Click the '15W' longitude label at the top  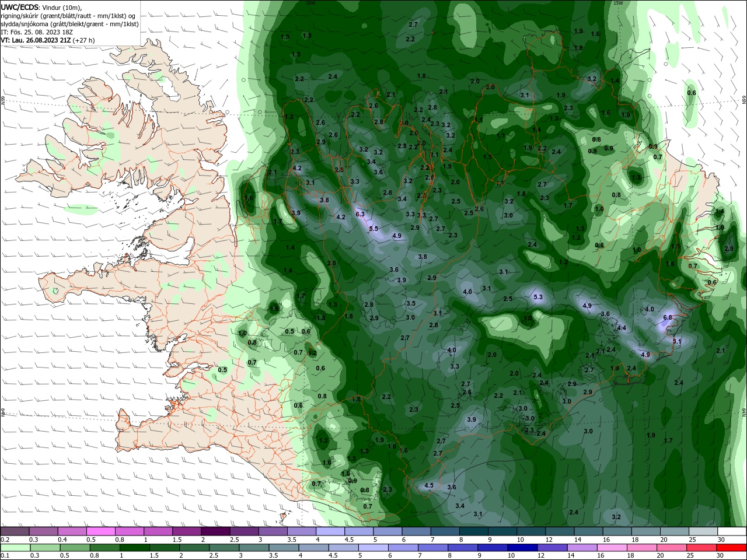click(x=619, y=3)
